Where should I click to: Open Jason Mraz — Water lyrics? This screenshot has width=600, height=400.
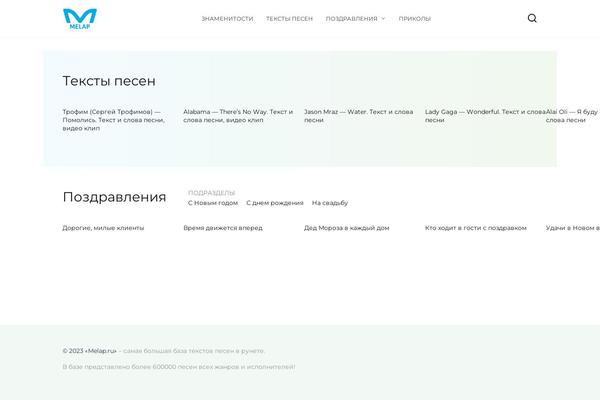359,116
